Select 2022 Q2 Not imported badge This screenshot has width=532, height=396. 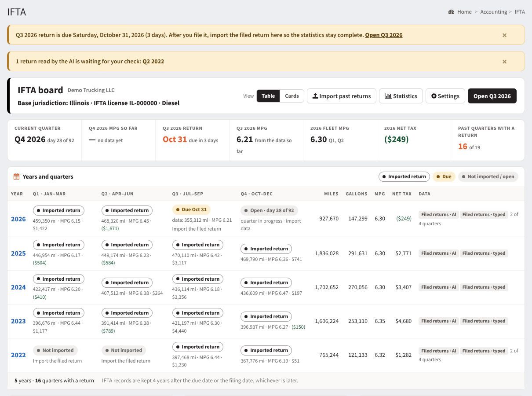tap(124, 350)
